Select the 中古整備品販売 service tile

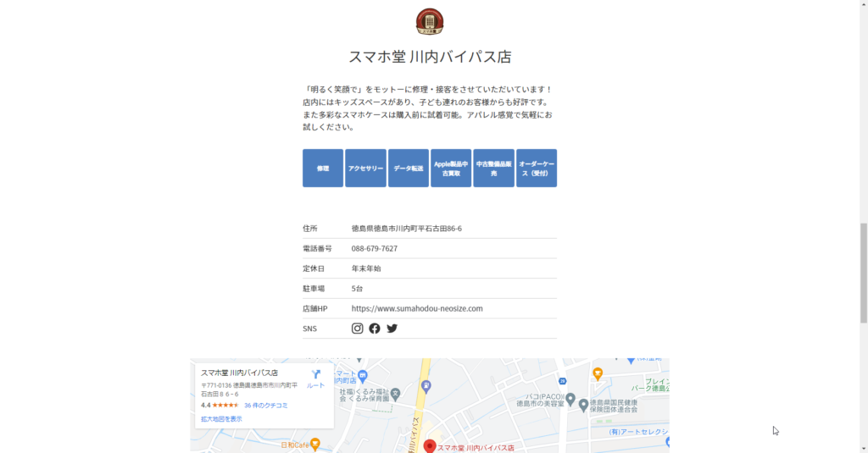(494, 168)
